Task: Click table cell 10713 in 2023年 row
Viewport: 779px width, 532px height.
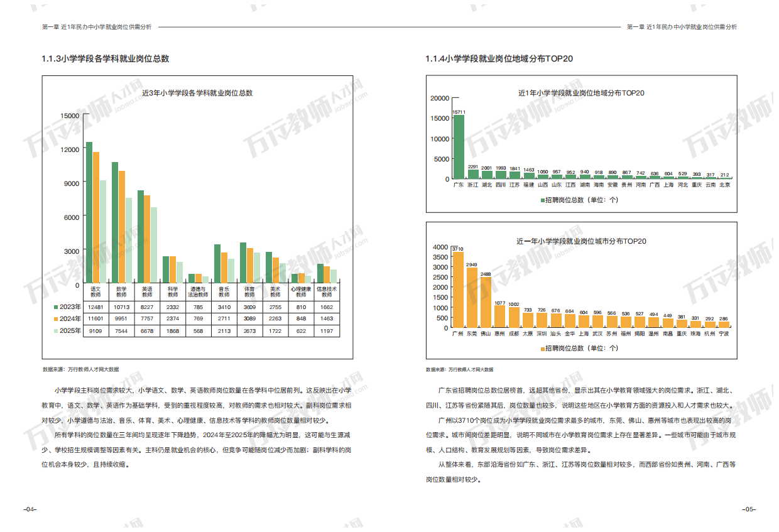Action: (x=121, y=307)
